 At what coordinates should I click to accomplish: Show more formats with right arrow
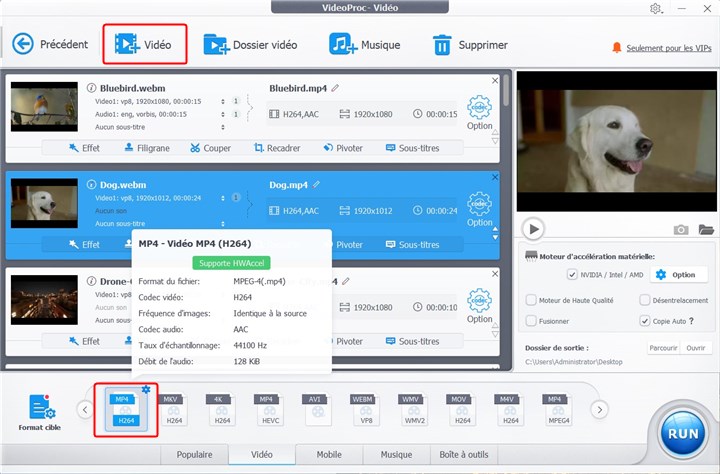(599, 409)
